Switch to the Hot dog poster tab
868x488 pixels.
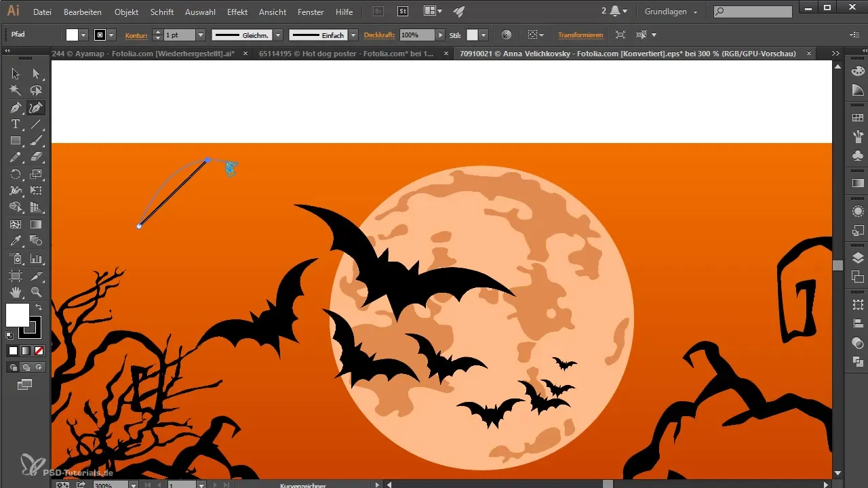coord(346,53)
